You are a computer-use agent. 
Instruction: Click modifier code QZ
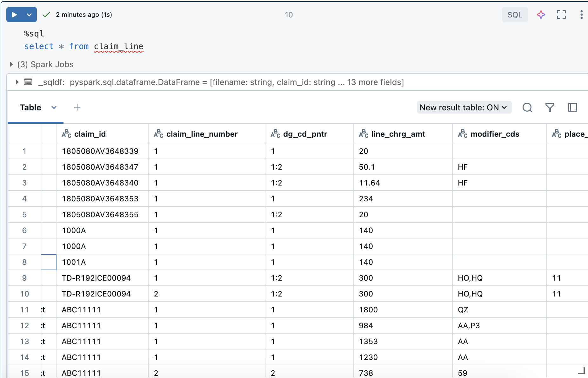point(499,310)
